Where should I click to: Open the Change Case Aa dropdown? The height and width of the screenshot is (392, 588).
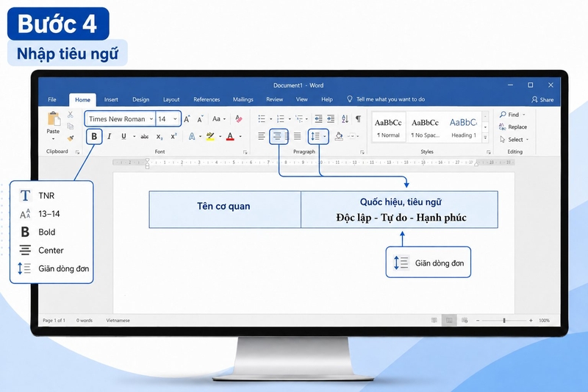219,119
